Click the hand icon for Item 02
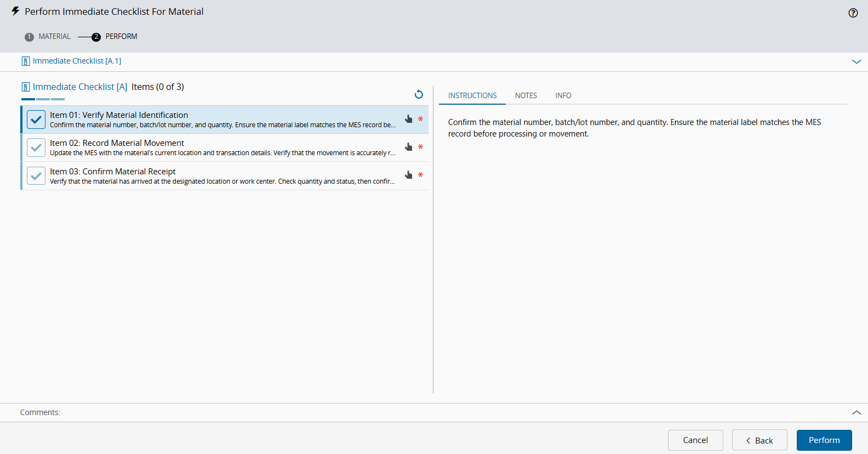 tap(408, 147)
